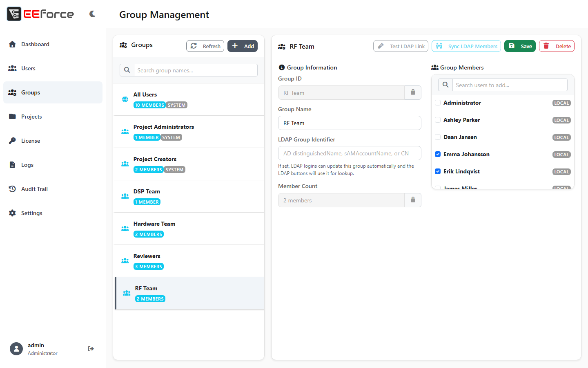Click the logout icon beside admin
Viewport: 588px width, 368px height.
coord(91,349)
